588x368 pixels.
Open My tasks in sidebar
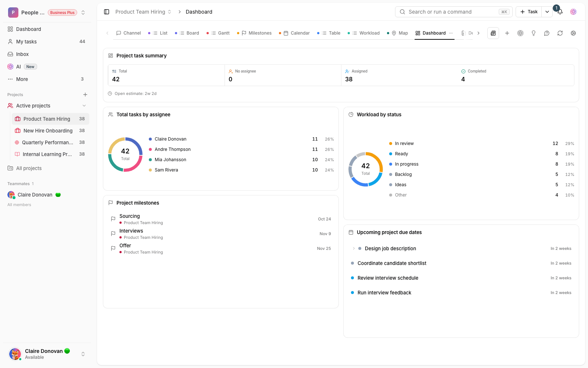coord(47,42)
